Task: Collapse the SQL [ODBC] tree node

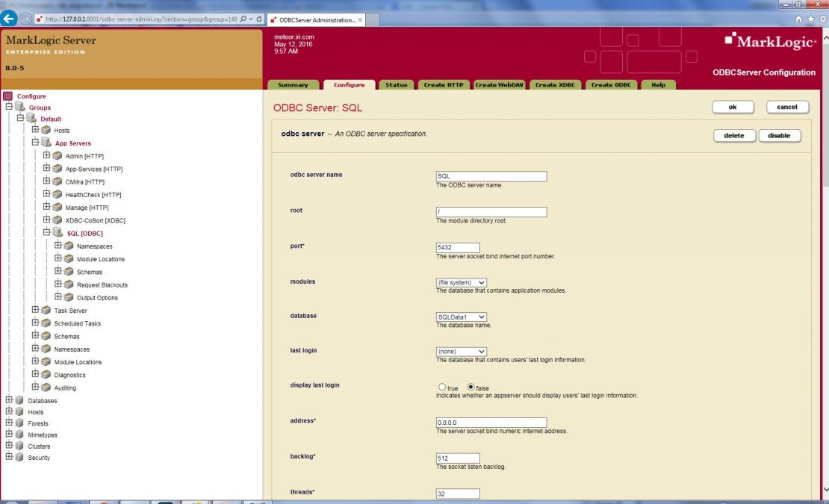Action: click(46, 232)
